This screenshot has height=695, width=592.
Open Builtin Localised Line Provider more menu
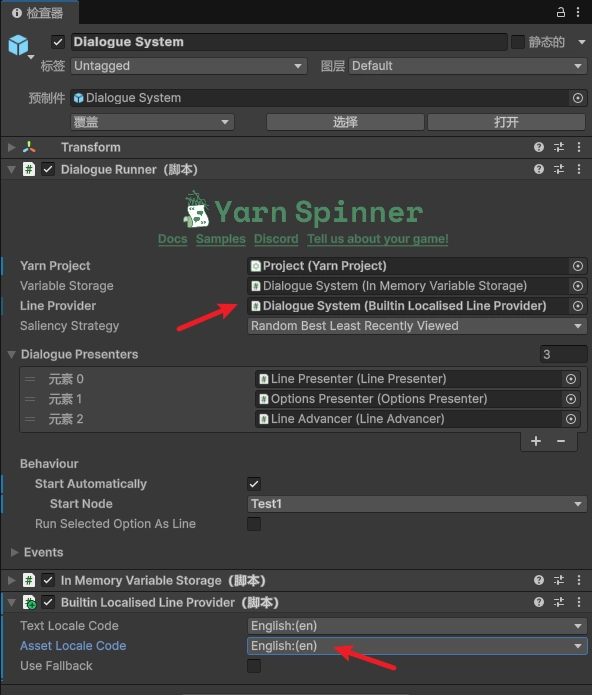tap(579, 602)
